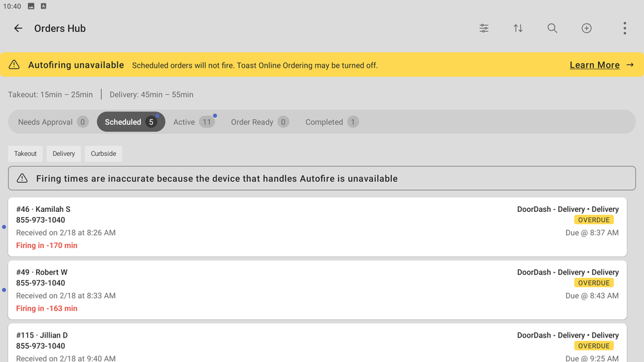
Task: Toggle the Delivery filter chip
Action: pyautogui.click(x=64, y=154)
